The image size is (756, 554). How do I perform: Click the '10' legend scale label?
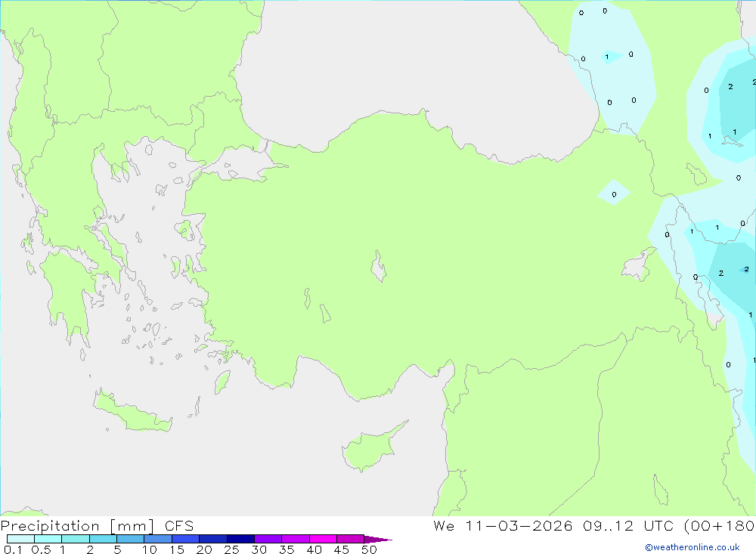point(150,549)
